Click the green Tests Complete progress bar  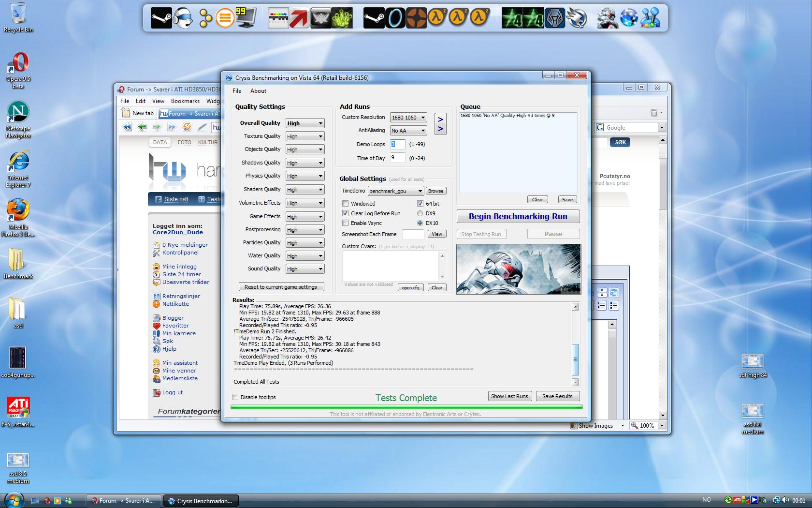406,407
